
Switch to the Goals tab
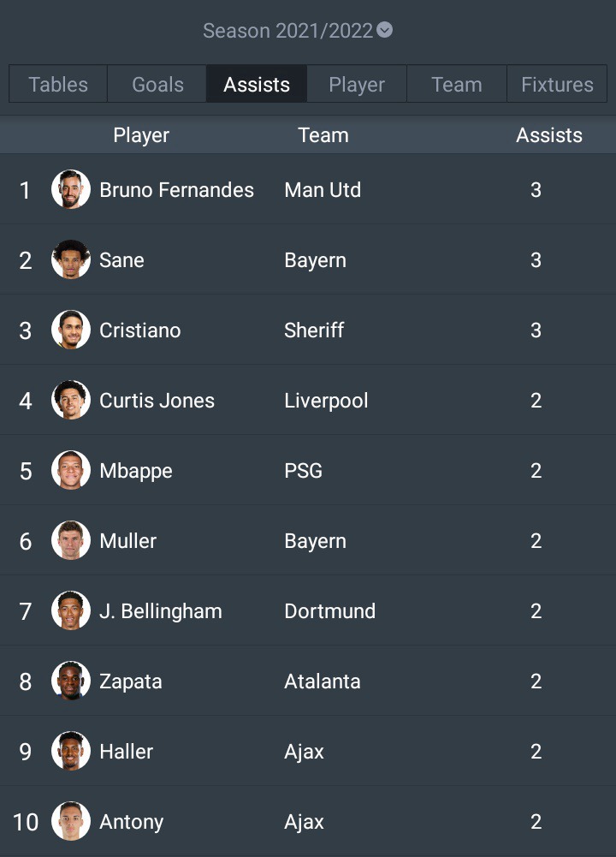[157, 84]
